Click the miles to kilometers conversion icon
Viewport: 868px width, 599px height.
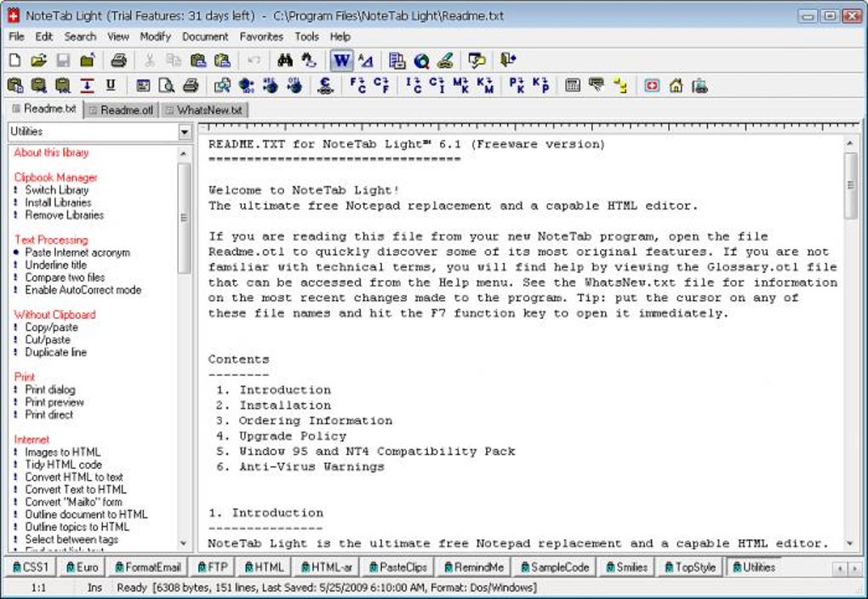pyautogui.click(x=460, y=85)
